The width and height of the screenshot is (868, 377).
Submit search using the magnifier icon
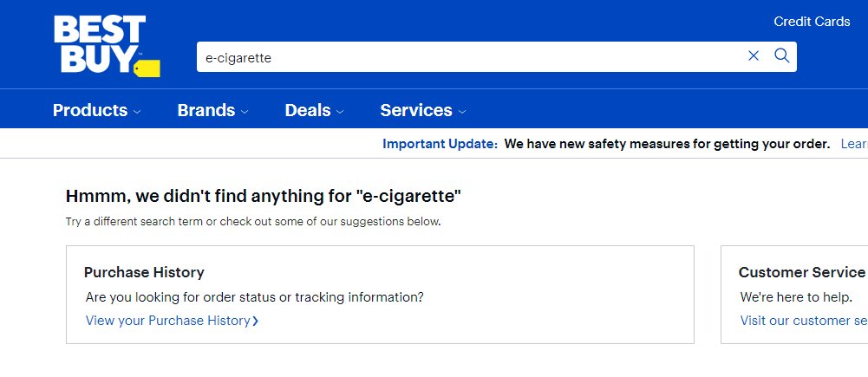pos(781,56)
